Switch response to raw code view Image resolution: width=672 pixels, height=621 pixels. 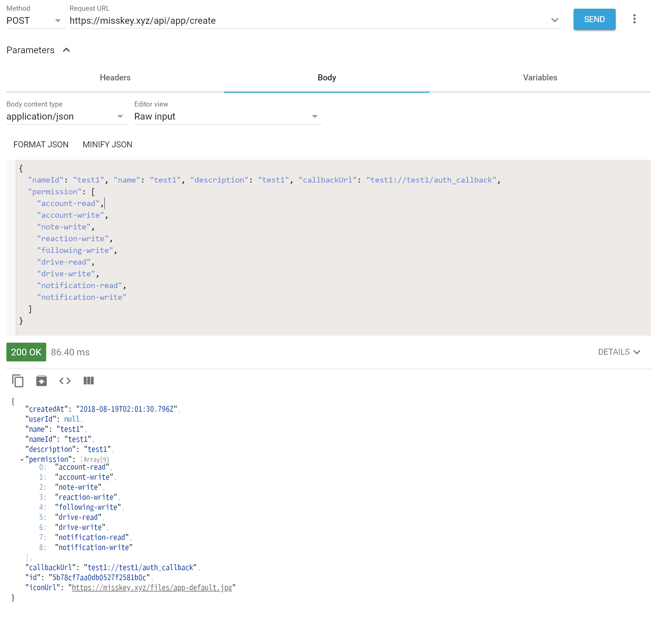click(65, 381)
